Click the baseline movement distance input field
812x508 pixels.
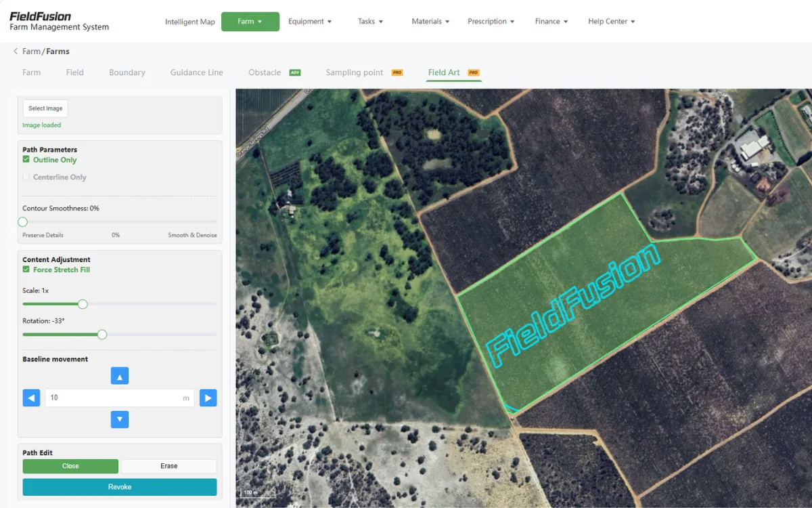(x=120, y=398)
